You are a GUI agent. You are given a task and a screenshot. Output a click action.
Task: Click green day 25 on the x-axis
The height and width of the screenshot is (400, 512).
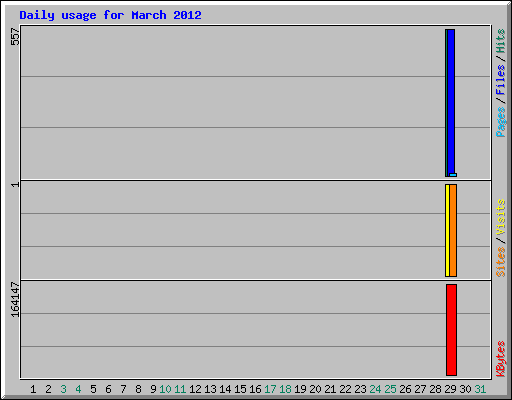[x=391, y=389]
